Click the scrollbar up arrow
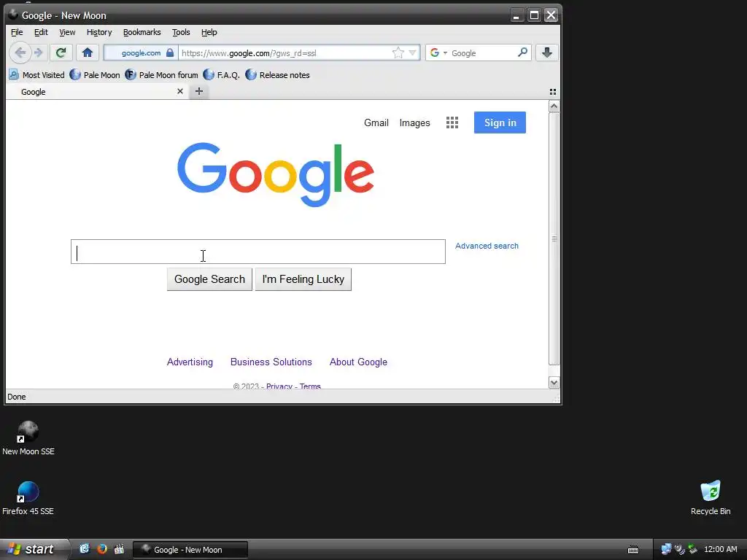 click(x=554, y=106)
